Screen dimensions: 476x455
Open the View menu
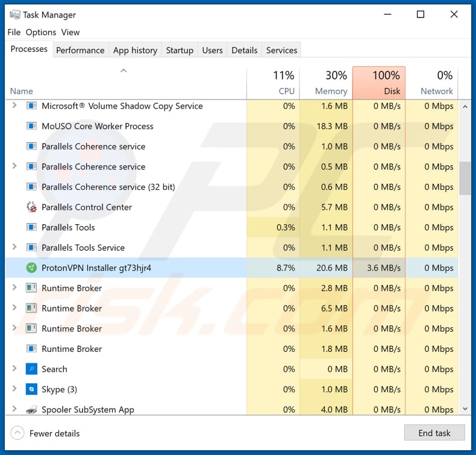pos(70,32)
